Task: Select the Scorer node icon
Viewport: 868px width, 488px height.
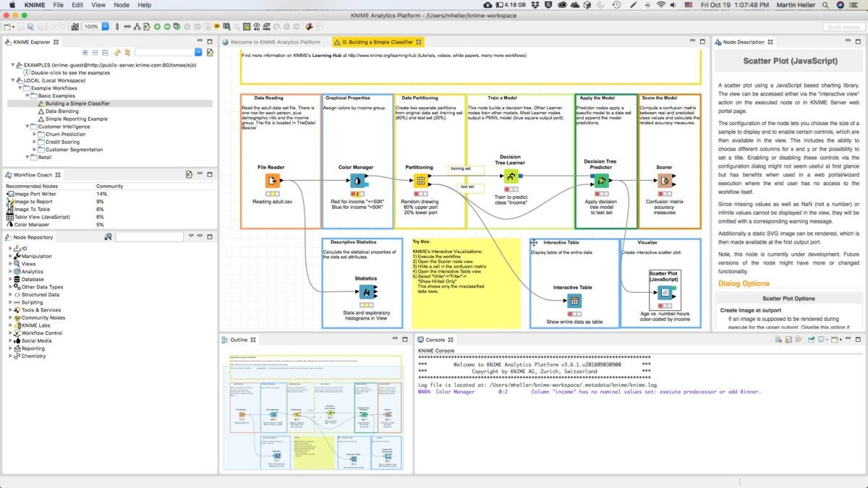Action: 664,179
